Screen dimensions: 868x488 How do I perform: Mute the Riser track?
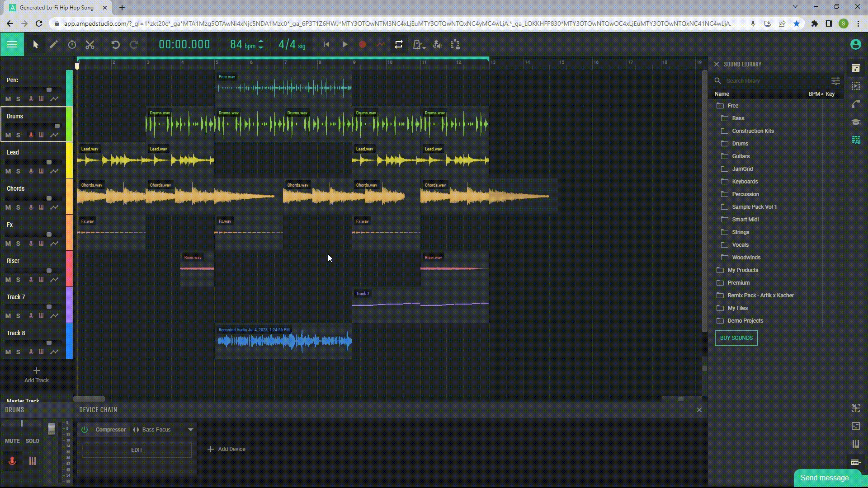[x=8, y=279]
